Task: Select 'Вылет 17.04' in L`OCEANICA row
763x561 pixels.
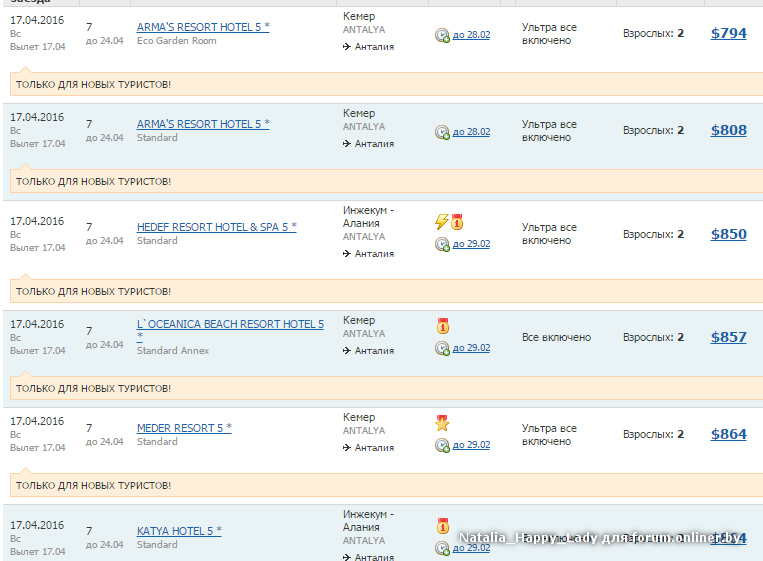Action: click(x=37, y=350)
